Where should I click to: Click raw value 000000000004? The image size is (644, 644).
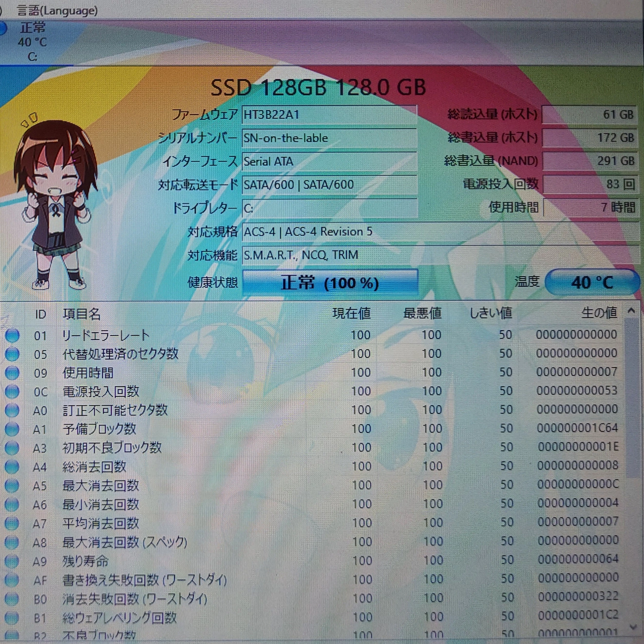pyautogui.click(x=578, y=503)
